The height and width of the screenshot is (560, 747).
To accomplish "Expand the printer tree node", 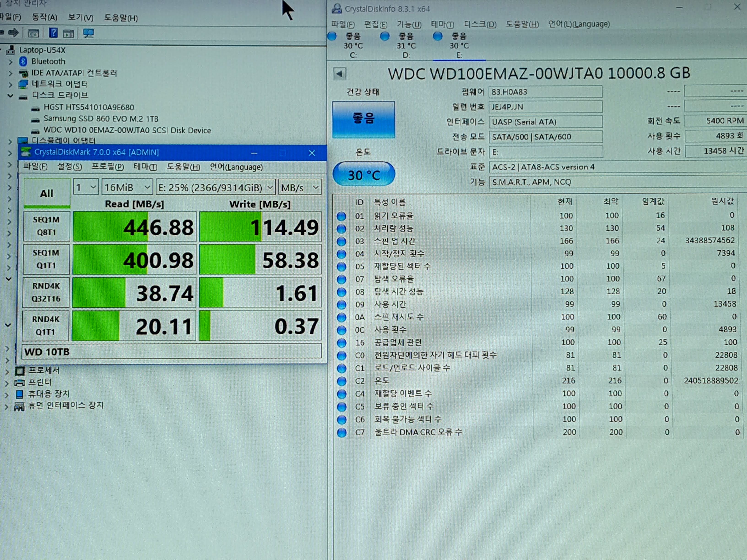I will coord(7,383).
